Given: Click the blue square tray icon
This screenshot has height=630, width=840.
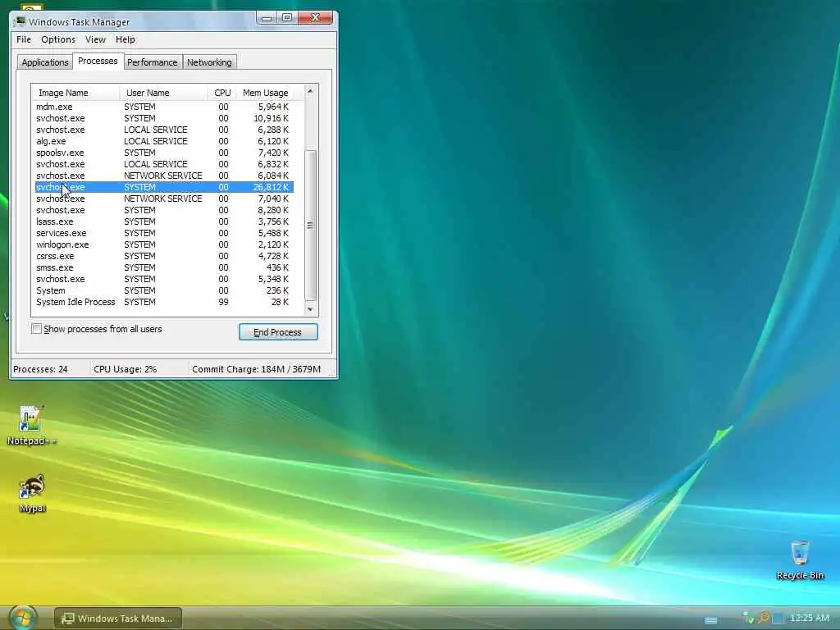Looking at the screenshot, I should [x=778, y=619].
